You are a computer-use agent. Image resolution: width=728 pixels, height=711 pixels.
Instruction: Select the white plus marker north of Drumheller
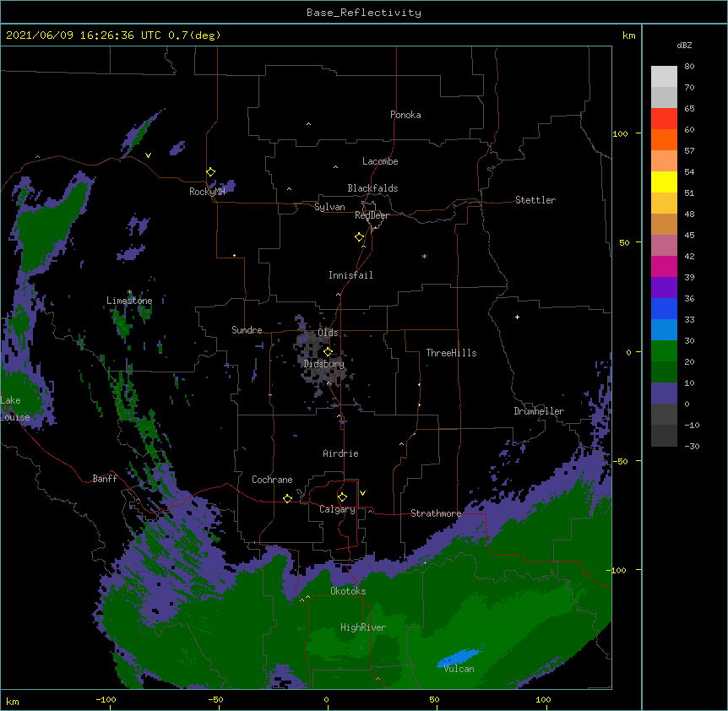tap(517, 317)
